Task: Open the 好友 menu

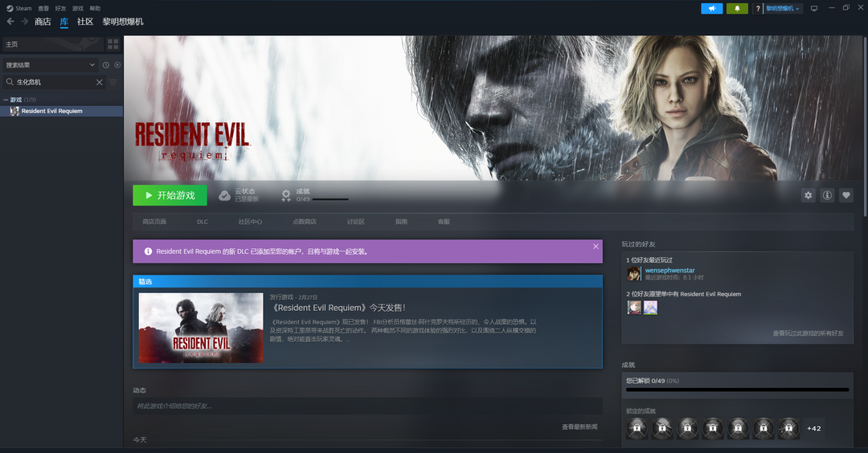Action: point(61,8)
